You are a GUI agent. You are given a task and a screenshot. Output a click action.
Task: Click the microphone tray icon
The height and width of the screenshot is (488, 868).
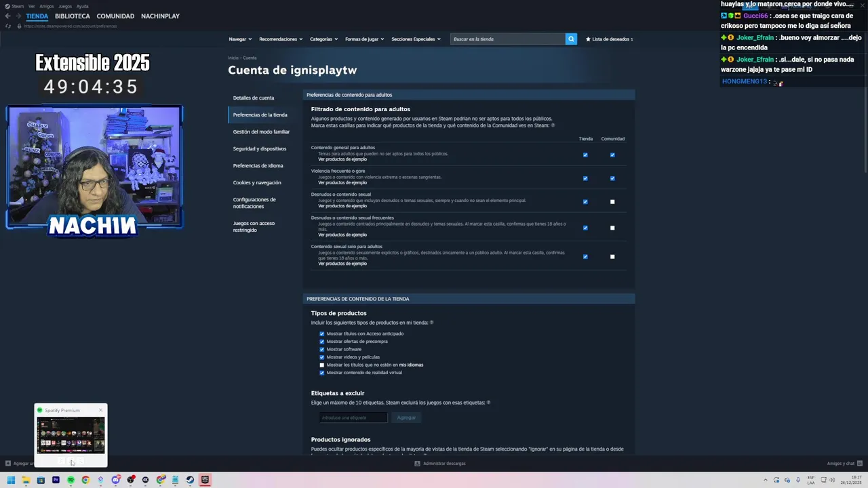click(798, 480)
